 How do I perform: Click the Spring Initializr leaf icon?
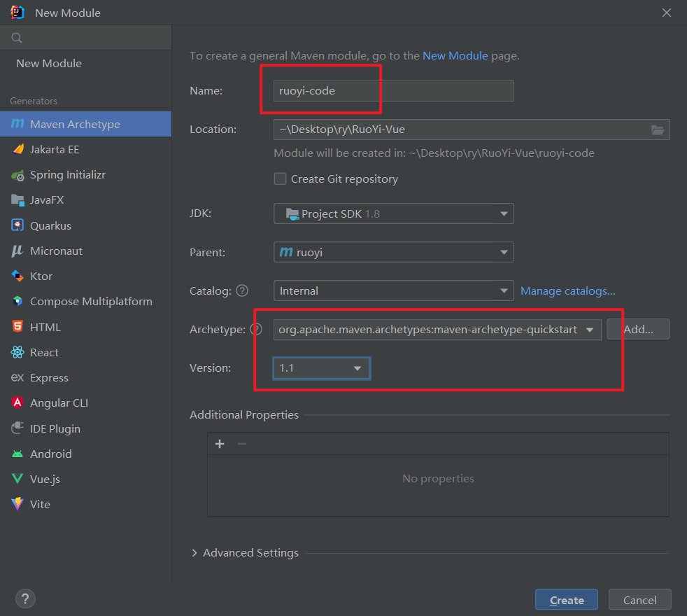pos(17,175)
